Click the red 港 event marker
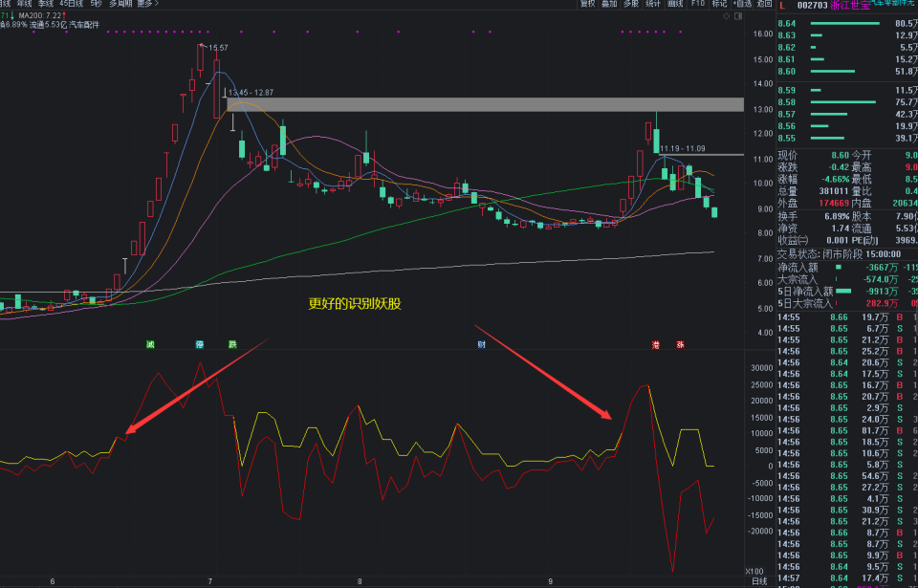 click(656, 344)
